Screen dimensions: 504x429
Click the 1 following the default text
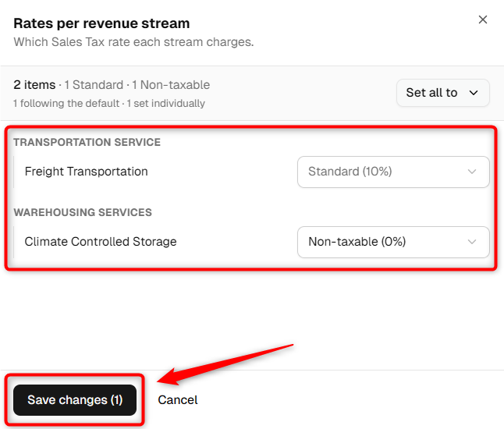coord(66,104)
